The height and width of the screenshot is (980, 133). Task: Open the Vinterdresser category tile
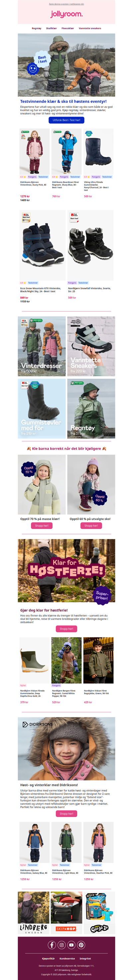[42, 346]
